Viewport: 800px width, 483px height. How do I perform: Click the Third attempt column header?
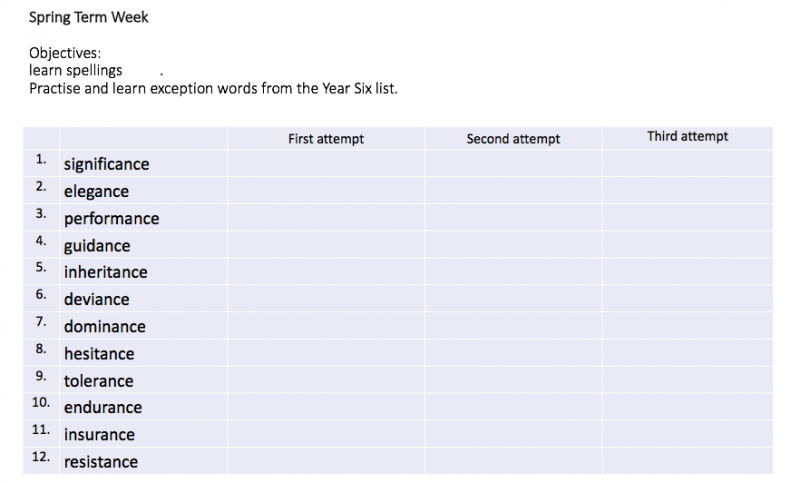tap(687, 136)
